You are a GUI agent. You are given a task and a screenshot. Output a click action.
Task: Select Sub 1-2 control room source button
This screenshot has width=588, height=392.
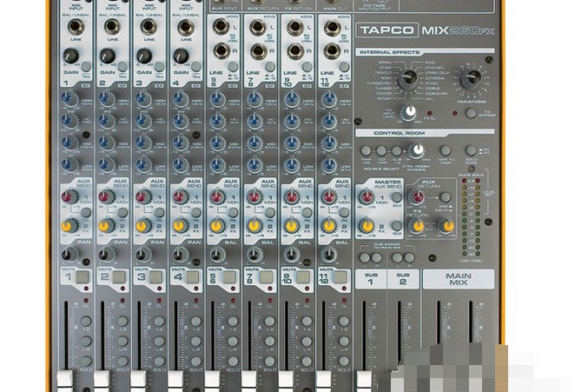coord(397,150)
